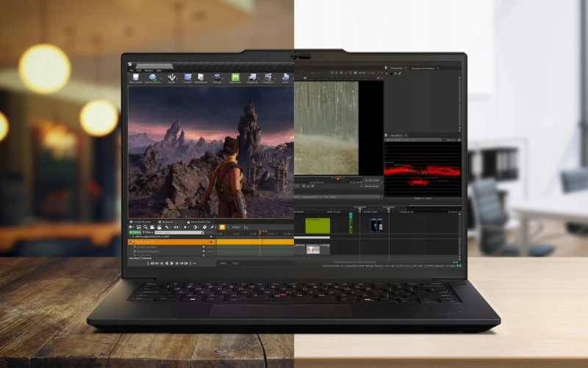Click the red Sequencer playhead marker

pyautogui.click(x=260, y=232)
